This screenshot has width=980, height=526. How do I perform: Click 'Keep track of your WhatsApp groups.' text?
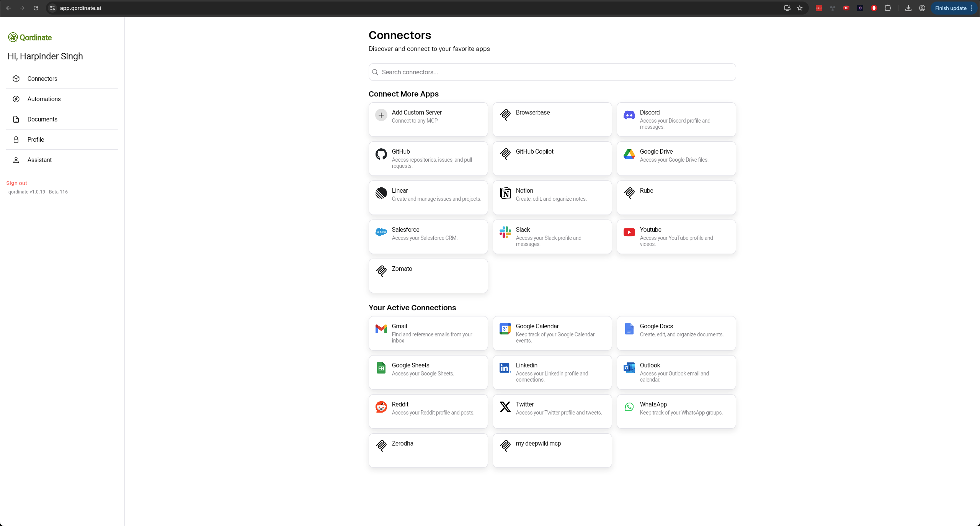[681, 413]
